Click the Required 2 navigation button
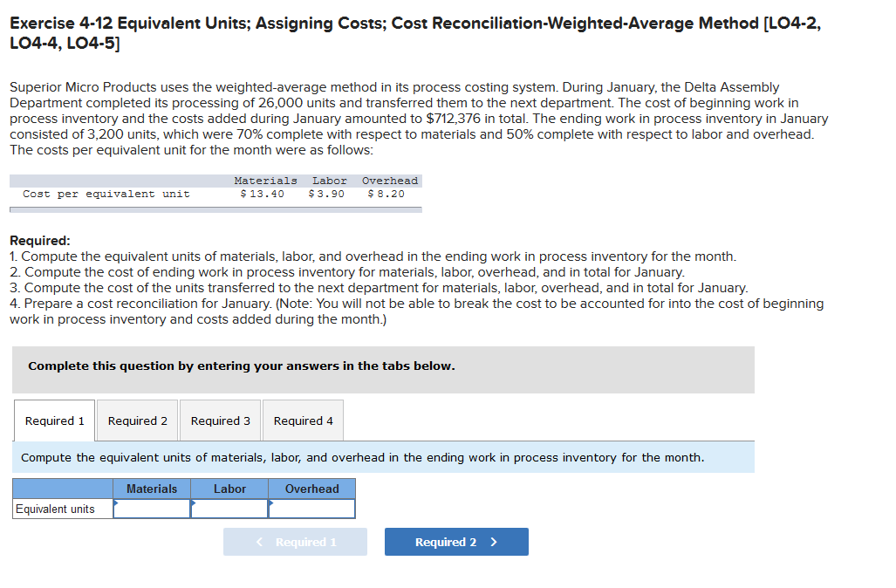Screen dimensions: 896x588 click(455, 541)
